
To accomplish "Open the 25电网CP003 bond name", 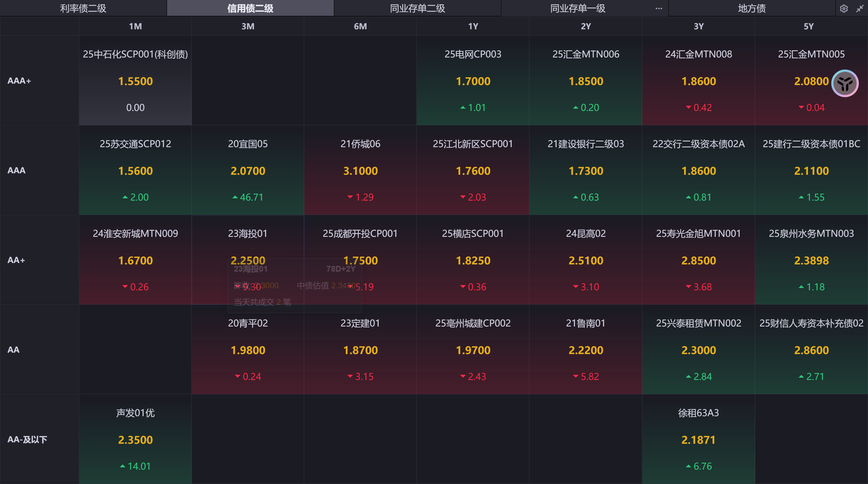I will (x=473, y=54).
